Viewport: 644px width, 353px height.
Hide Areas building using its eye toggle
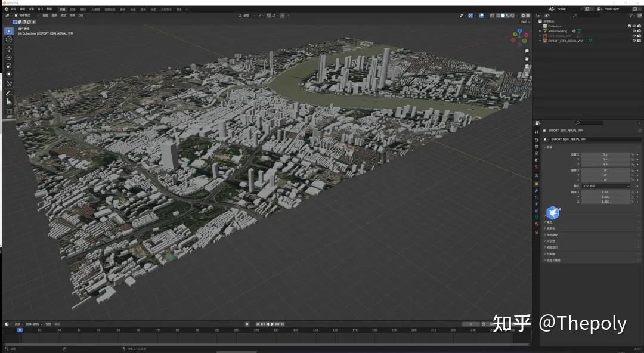(634, 30)
